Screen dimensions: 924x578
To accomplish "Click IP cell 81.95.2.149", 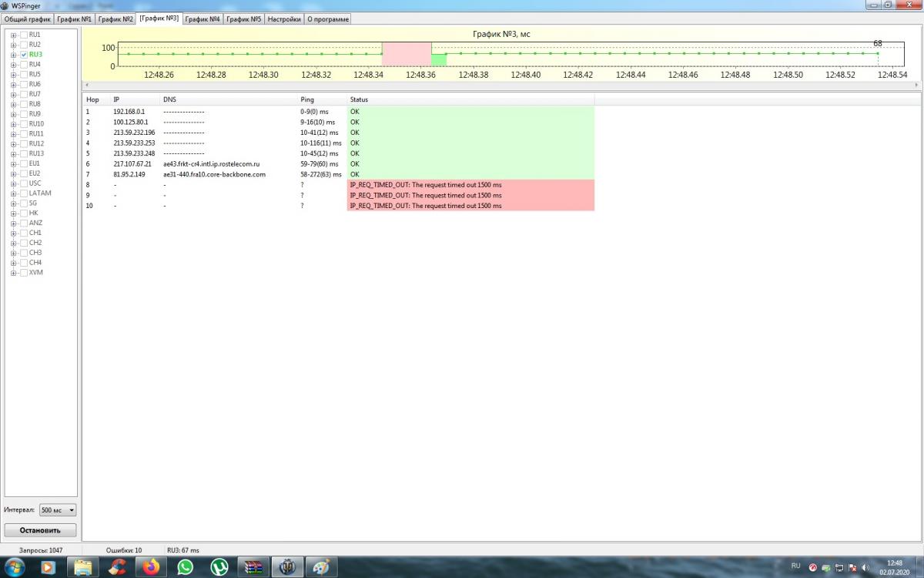I will (129, 174).
